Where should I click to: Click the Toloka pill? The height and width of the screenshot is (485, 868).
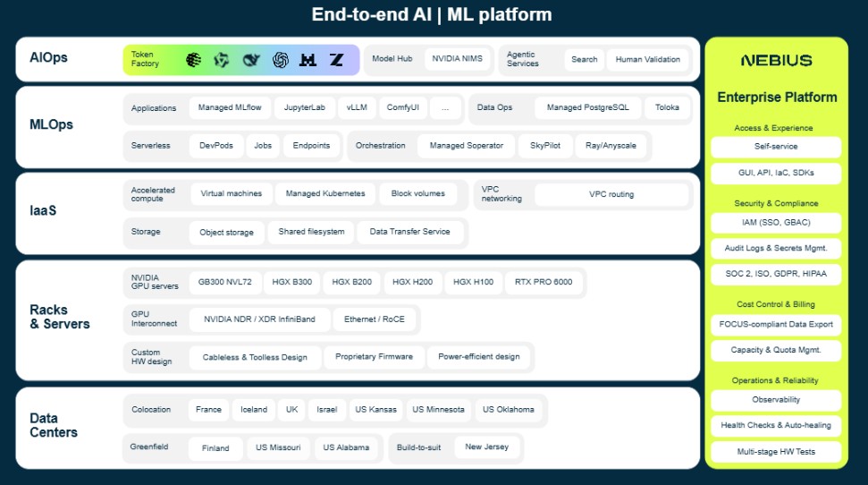click(667, 107)
